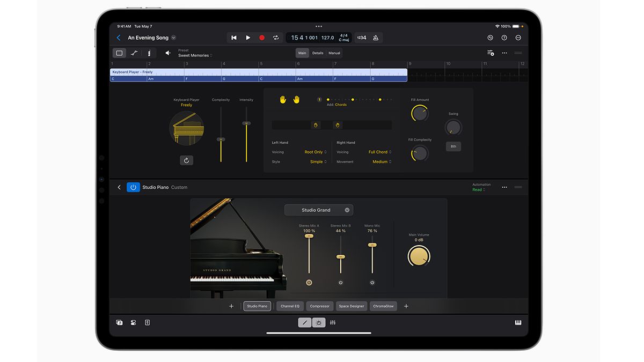Mute the Keyboard Player track speaker

pyautogui.click(x=168, y=53)
